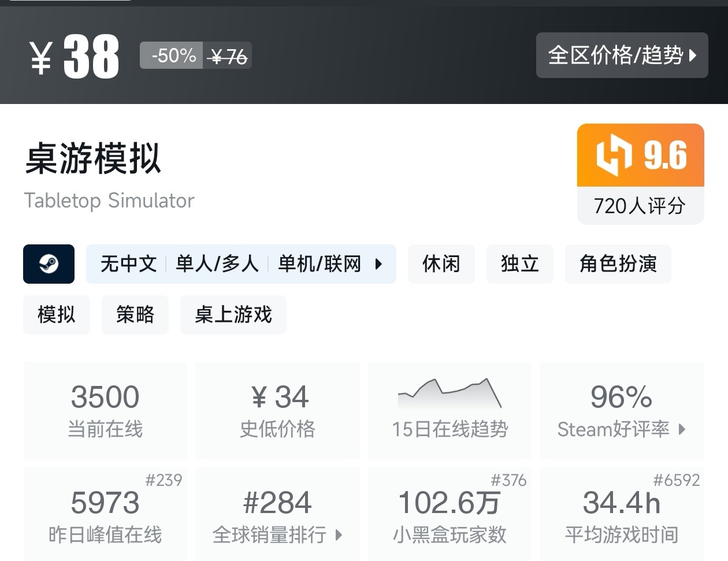728x561 pixels.
Task: Tap the crossed-out ¥76 original price
Action: click(228, 56)
